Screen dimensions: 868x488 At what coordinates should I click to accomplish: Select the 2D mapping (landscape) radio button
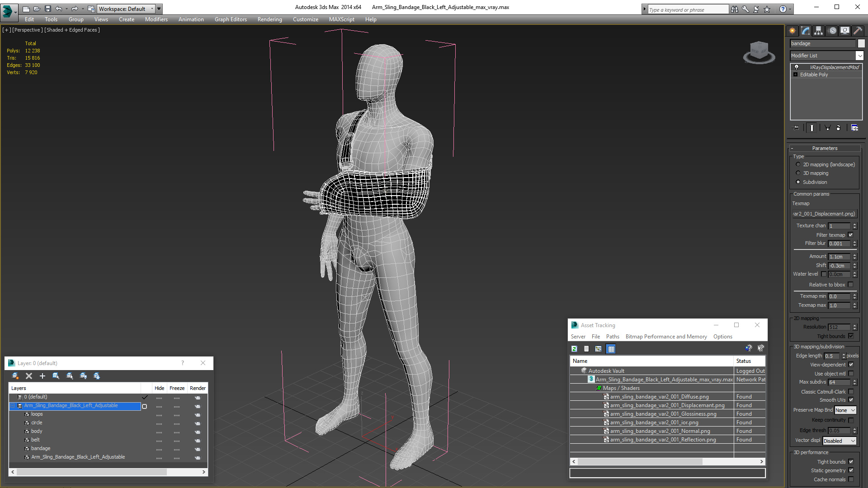(x=798, y=164)
